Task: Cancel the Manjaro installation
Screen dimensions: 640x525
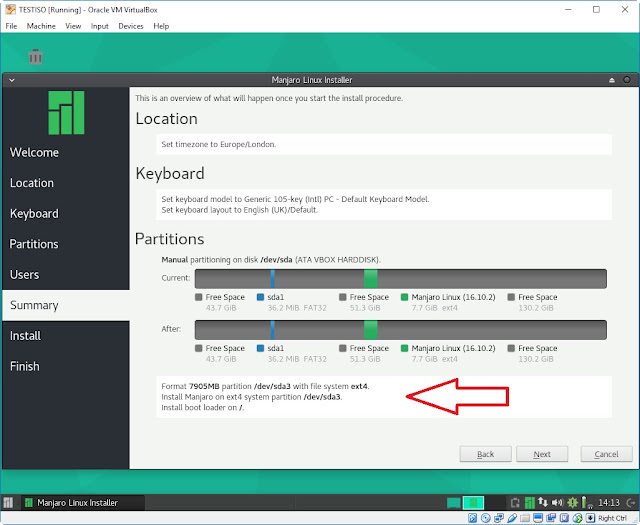Action: [606, 454]
